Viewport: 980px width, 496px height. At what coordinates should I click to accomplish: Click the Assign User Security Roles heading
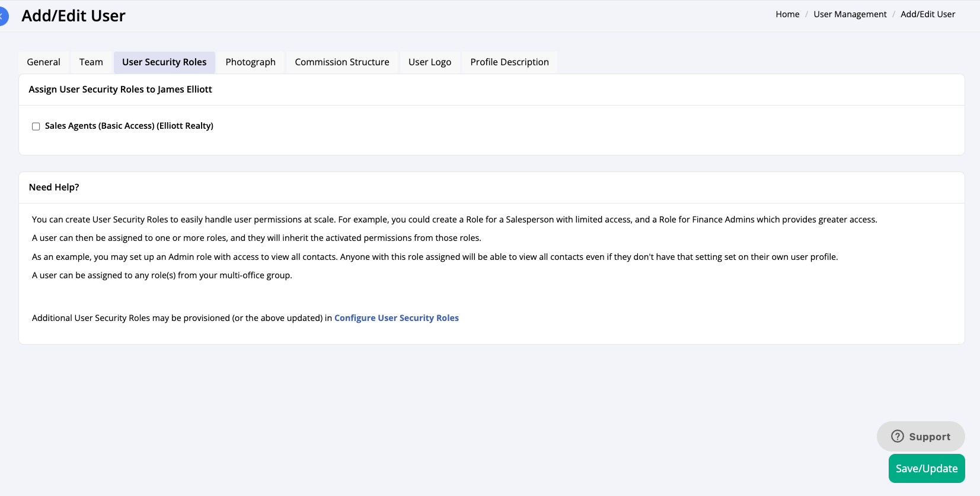[x=120, y=90]
